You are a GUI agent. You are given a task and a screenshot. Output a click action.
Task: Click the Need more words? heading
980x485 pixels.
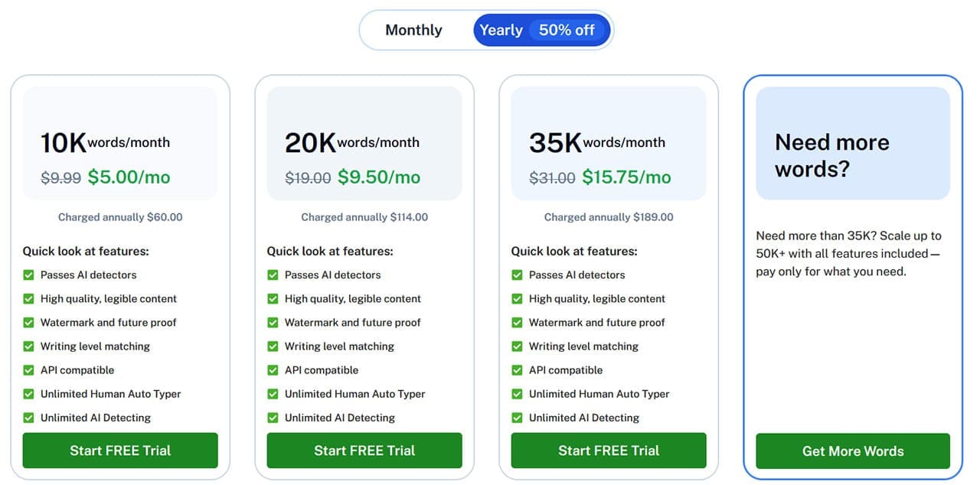[832, 155]
